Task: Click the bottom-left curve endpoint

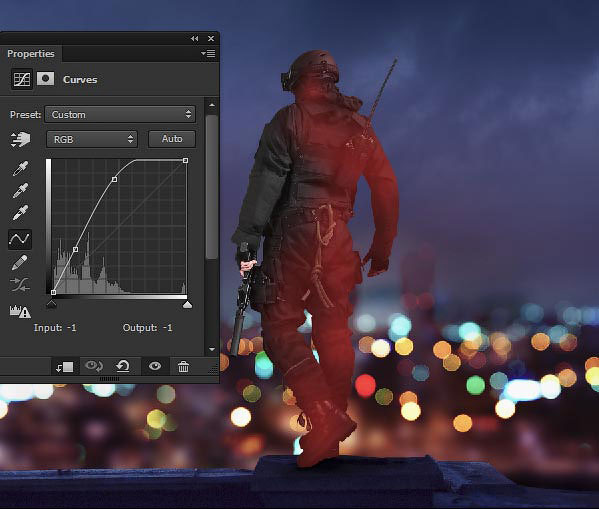Action: (x=53, y=292)
